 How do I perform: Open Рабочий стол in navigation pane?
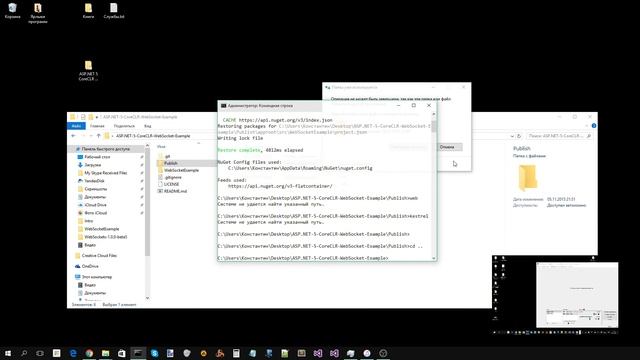97,157
